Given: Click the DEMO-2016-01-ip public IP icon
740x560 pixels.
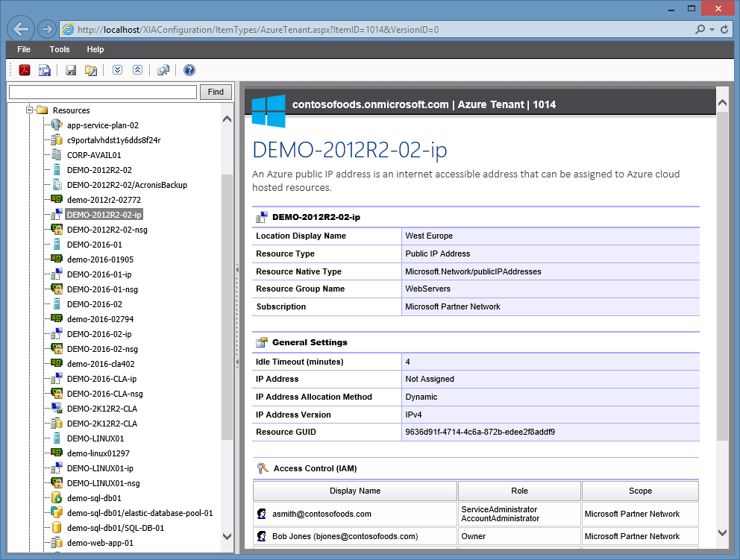Looking at the screenshot, I should (x=57, y=274).
